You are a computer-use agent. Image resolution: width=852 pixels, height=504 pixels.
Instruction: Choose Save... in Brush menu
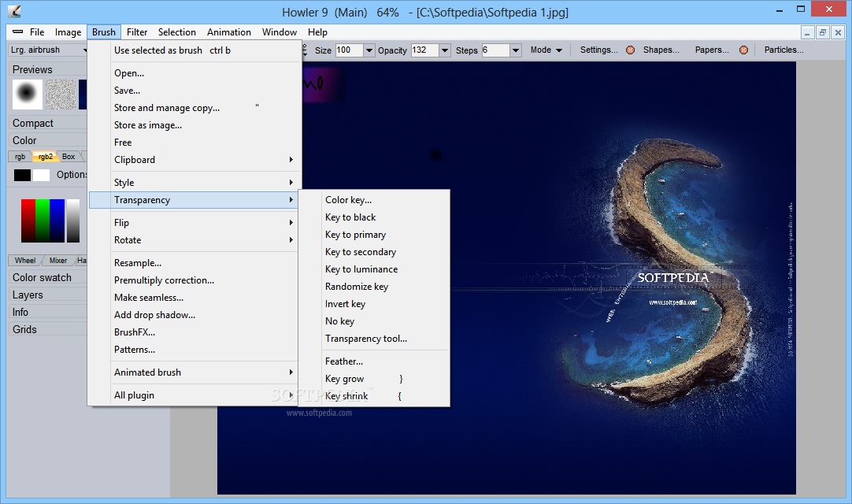click(x=194, y=91)
